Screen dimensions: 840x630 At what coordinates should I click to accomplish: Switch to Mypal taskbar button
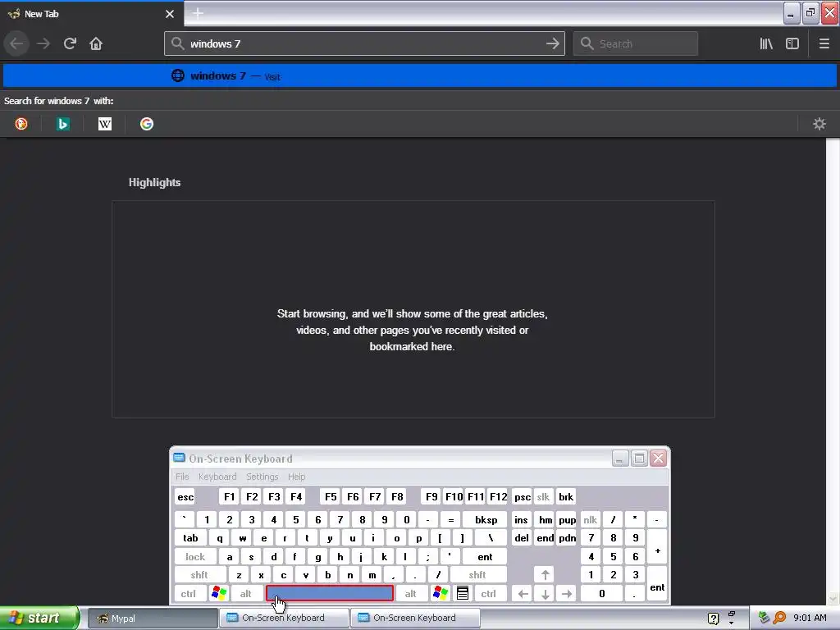coord(152,618)
